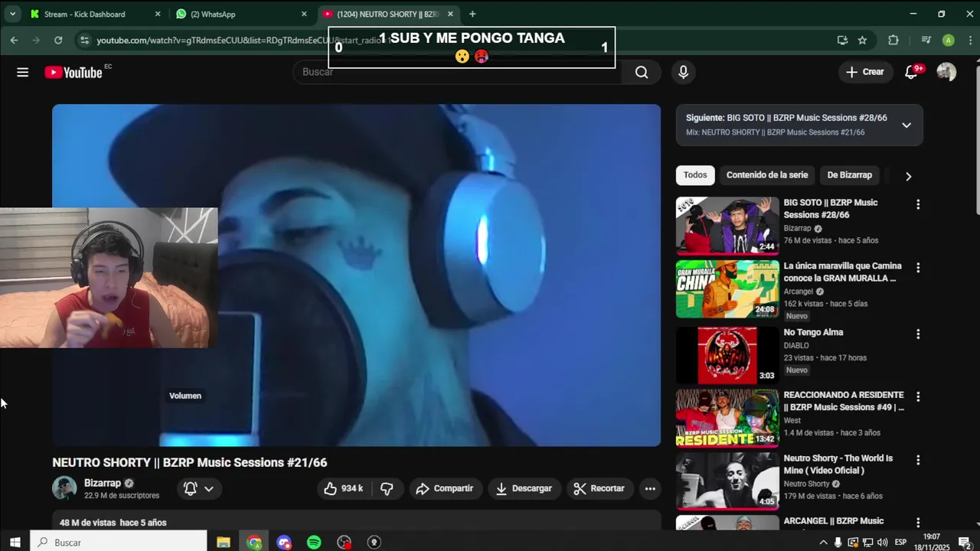
Task: Open YouTube notifications bell
Action: pos(911,72)
